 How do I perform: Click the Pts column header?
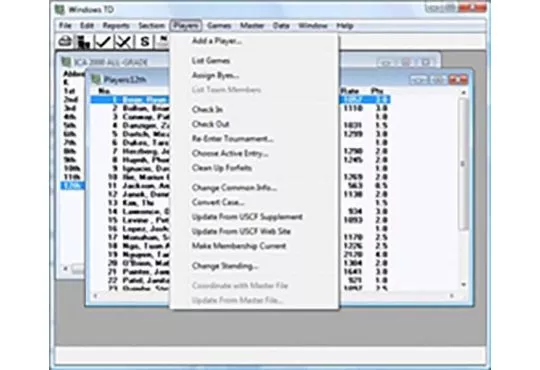coord(377,91)
